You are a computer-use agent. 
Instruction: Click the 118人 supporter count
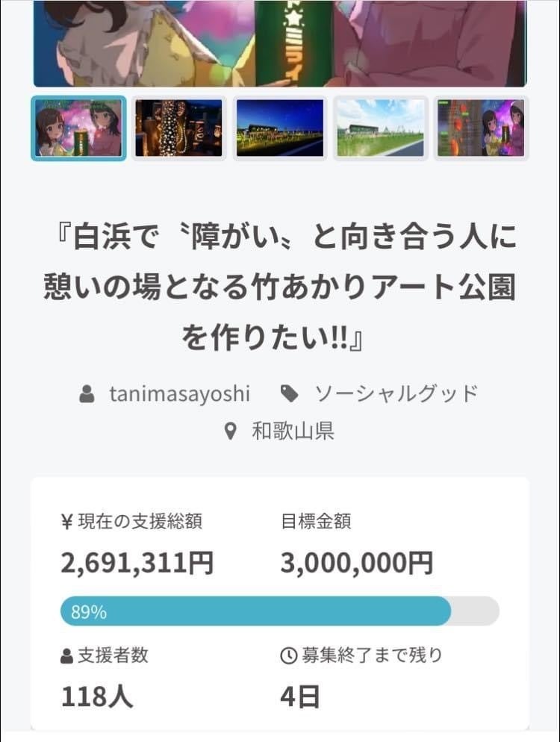97,697
